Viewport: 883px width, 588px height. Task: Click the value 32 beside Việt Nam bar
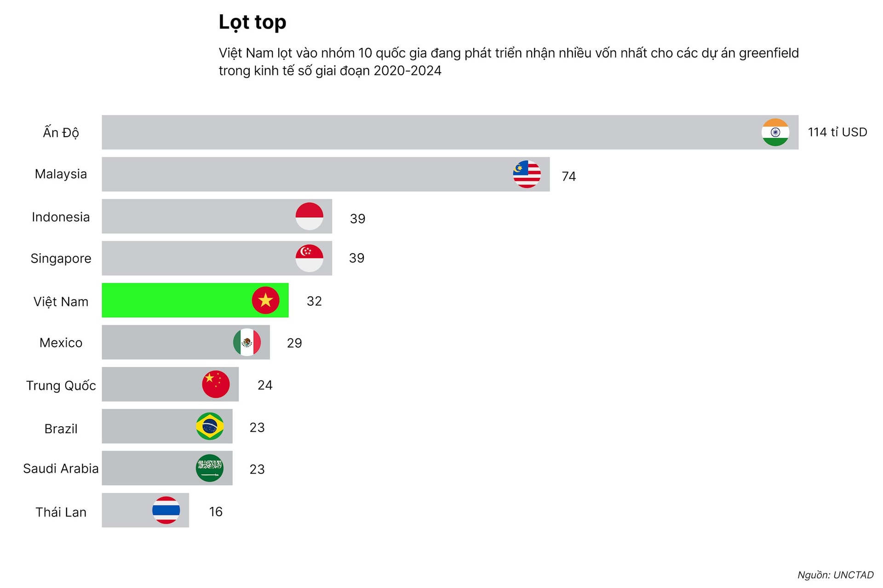click(314, 301)
